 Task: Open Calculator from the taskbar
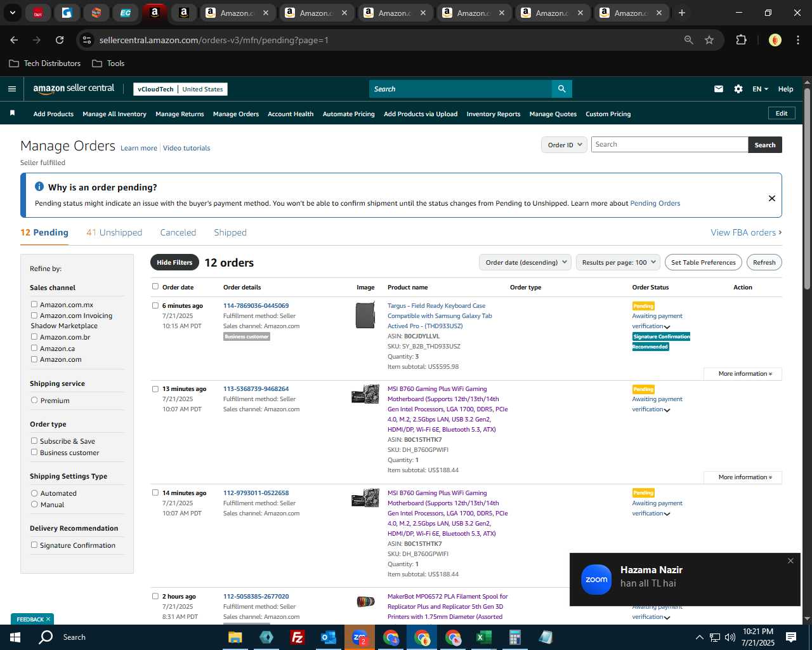tap(514, 637)
